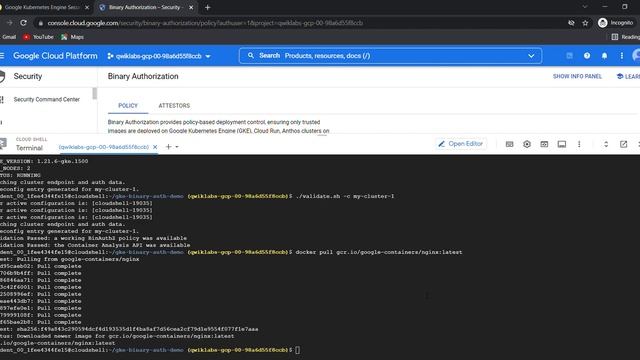Open the Maps bookmark
640x360 pixels.
(x=72, y=37)
